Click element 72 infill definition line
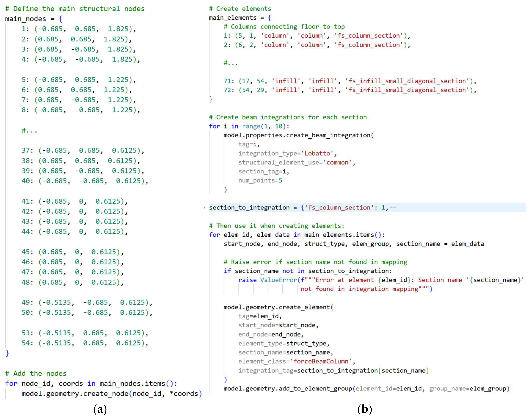 350,90
